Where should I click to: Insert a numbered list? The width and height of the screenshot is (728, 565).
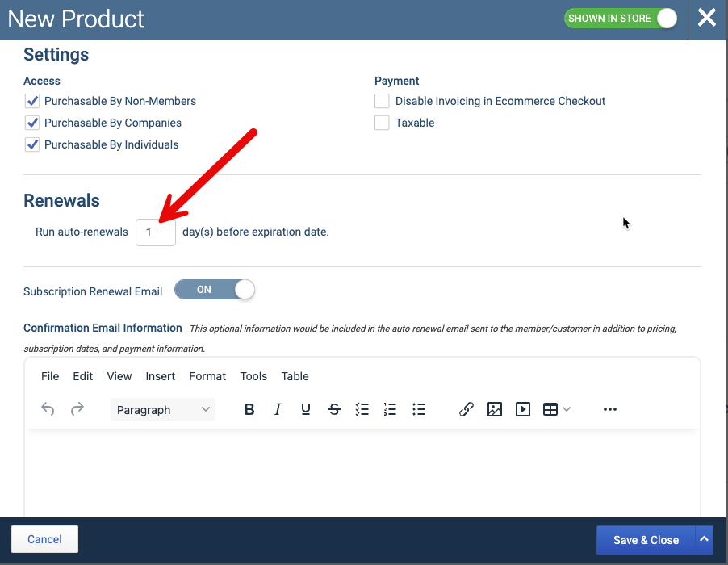[390, 409]
